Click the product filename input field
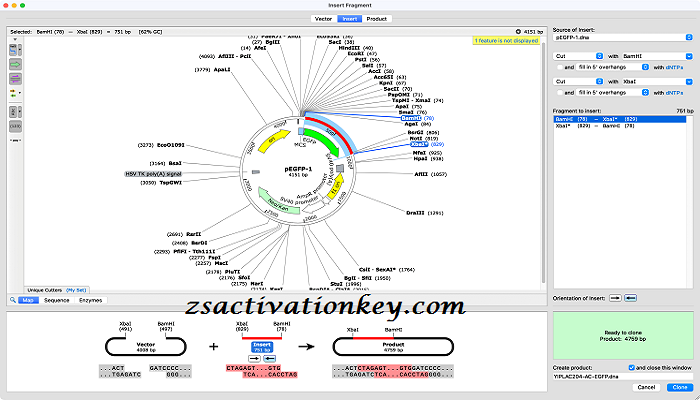The width and height of the screenshot is (700, 400). pyautogui.click(x=622, y=376)
